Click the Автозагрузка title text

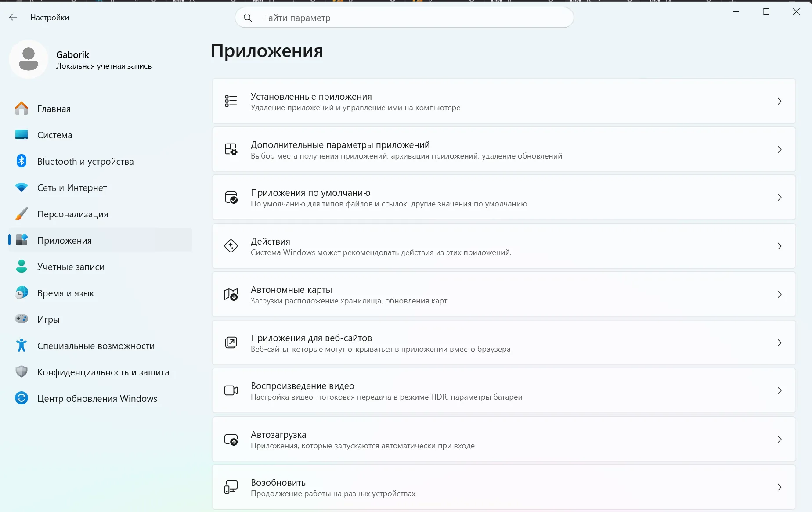click(278, 435)
